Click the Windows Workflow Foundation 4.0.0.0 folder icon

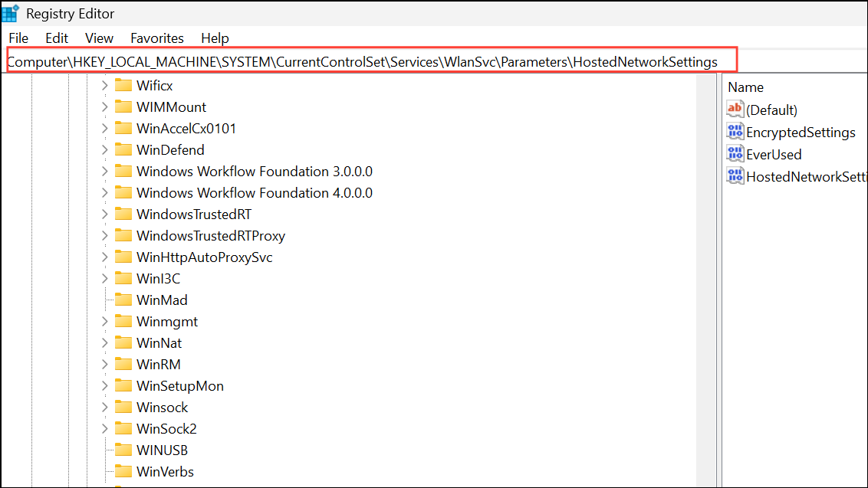123,192
